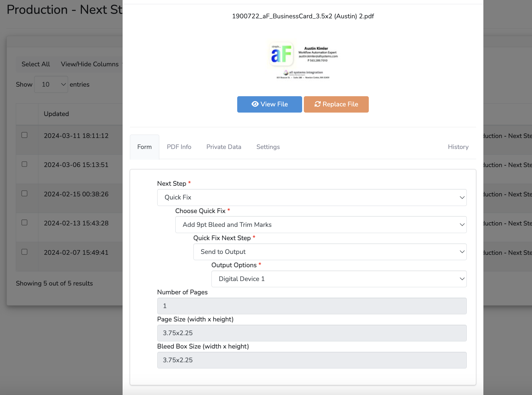Tick the 2024-02-07 15:49:41 row checkbox
The height and width of the screenshot is (395, 532).
(x=25, y=252)
